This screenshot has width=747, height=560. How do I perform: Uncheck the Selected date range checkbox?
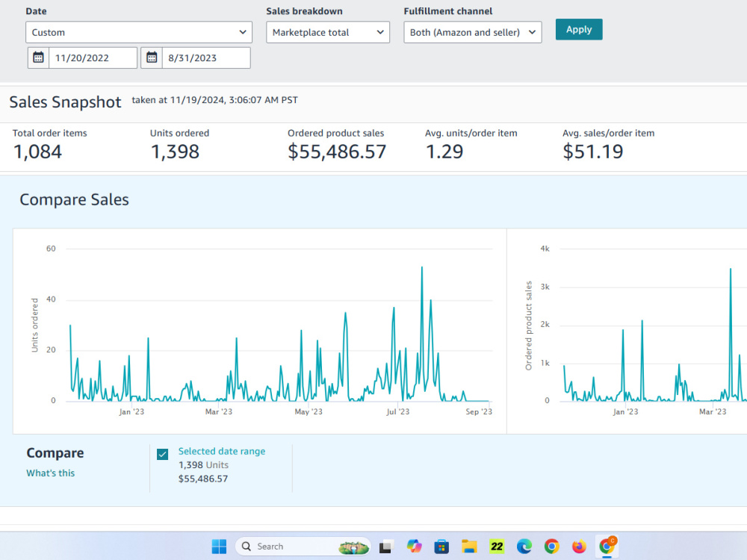click(x=162, y=454)
